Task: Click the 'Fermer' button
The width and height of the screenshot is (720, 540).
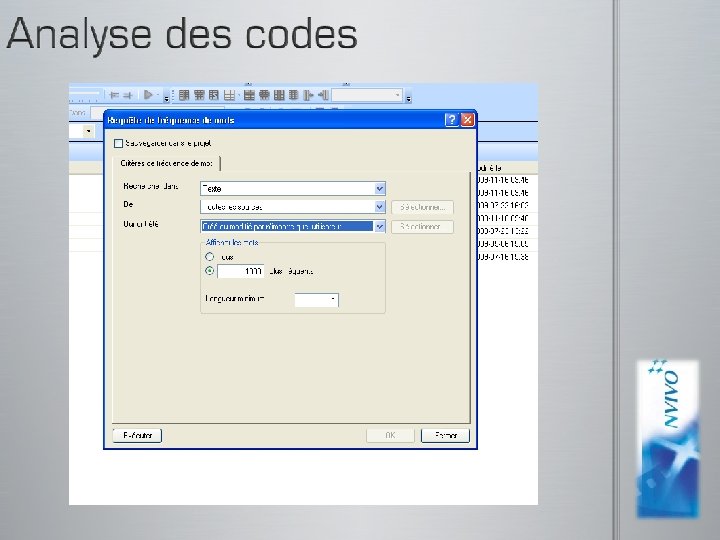Action: coord(445,435)
